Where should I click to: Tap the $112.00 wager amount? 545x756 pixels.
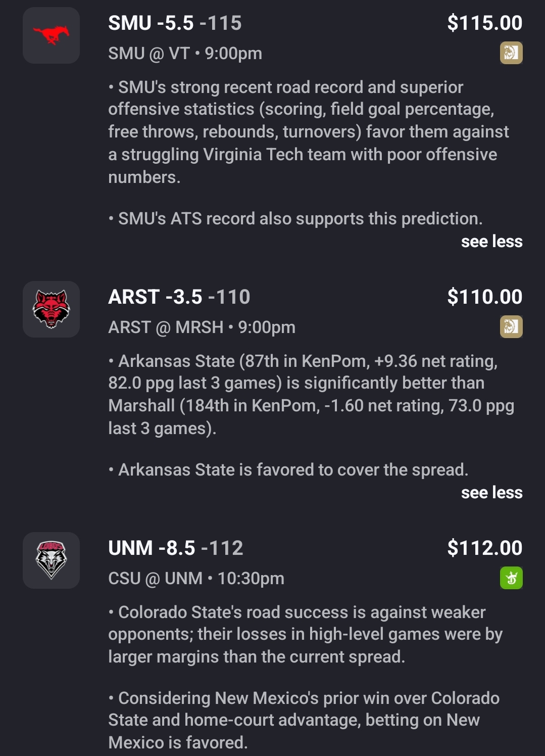[484, 548]
